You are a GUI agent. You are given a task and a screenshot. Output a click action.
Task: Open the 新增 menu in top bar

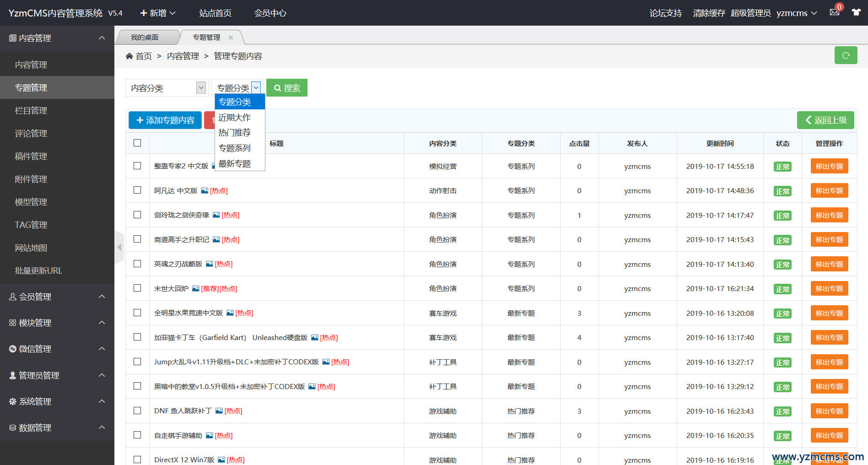[x=157, y=13]
